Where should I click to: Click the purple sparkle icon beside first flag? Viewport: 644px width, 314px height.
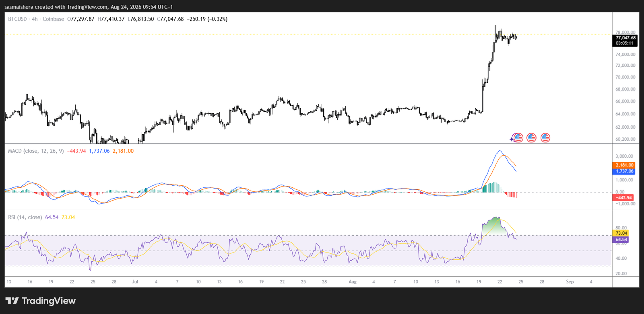(512, 140)
